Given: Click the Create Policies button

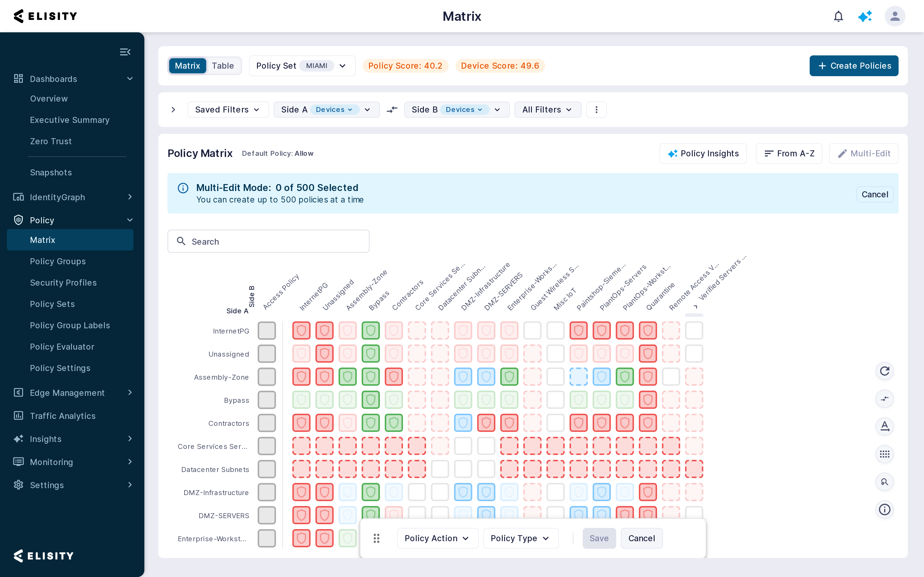Looking at the screenshot, I should [854, 66].
